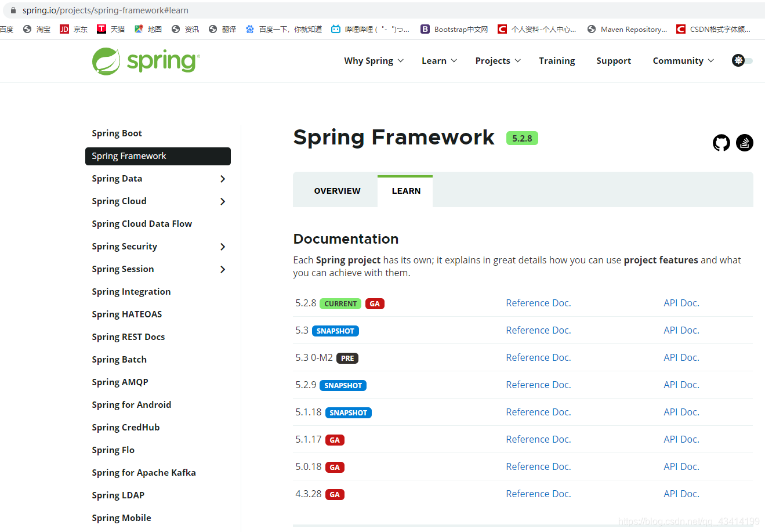
Task: Open Reference Doc. for 5.2.9
Action: [x=538, y=385]
